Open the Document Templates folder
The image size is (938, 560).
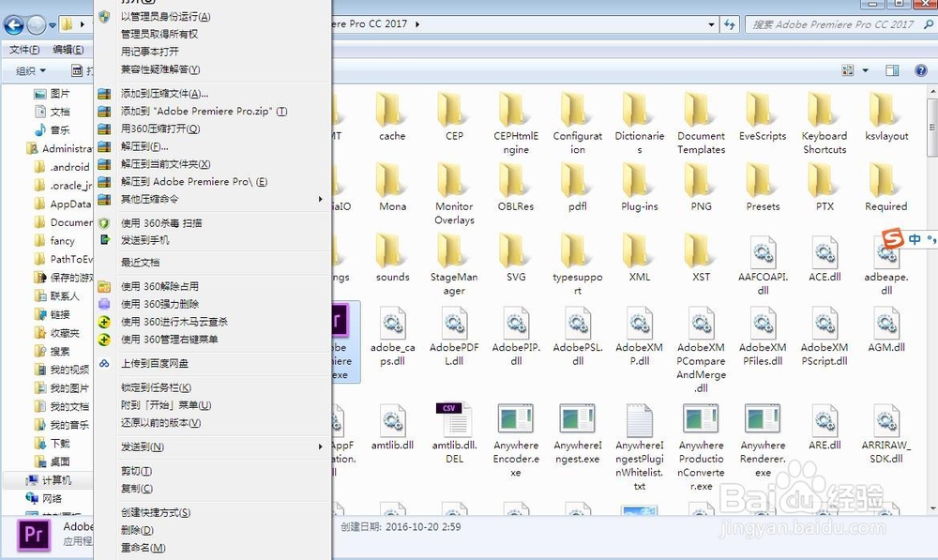click(701, 124)
